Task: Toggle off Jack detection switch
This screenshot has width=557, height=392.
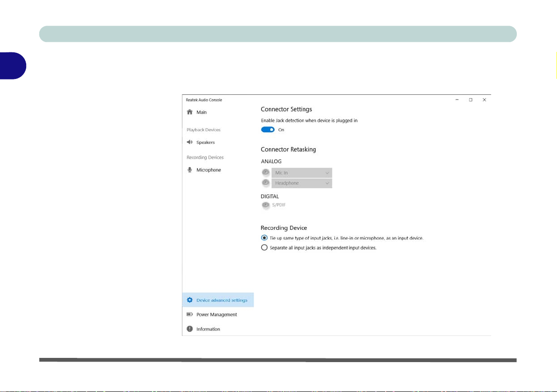Action: 268,129
